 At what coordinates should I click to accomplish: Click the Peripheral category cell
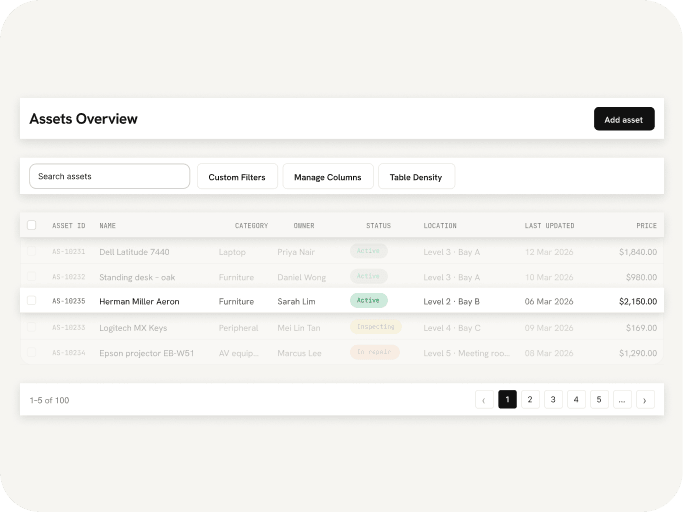[238, 328]
